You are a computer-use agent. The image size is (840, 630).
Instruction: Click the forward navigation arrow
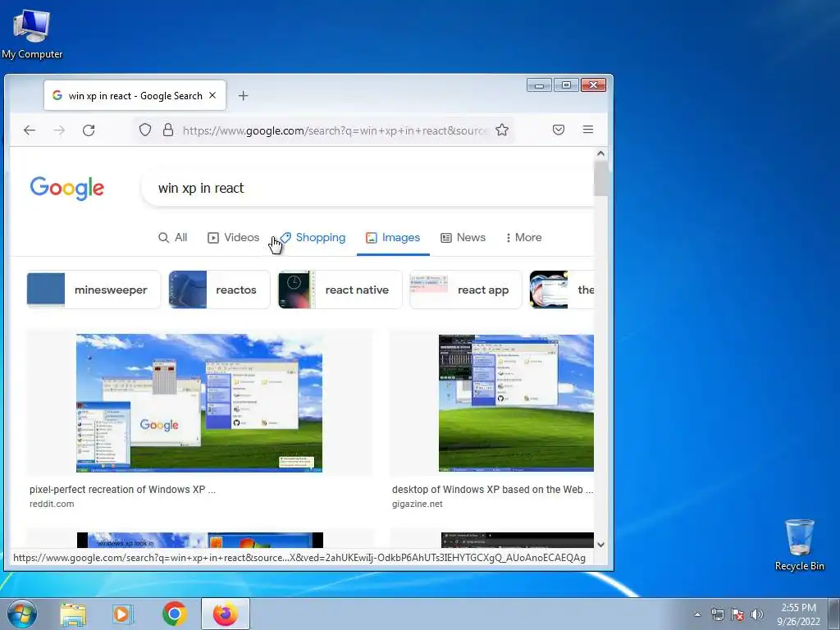(59, 130)
